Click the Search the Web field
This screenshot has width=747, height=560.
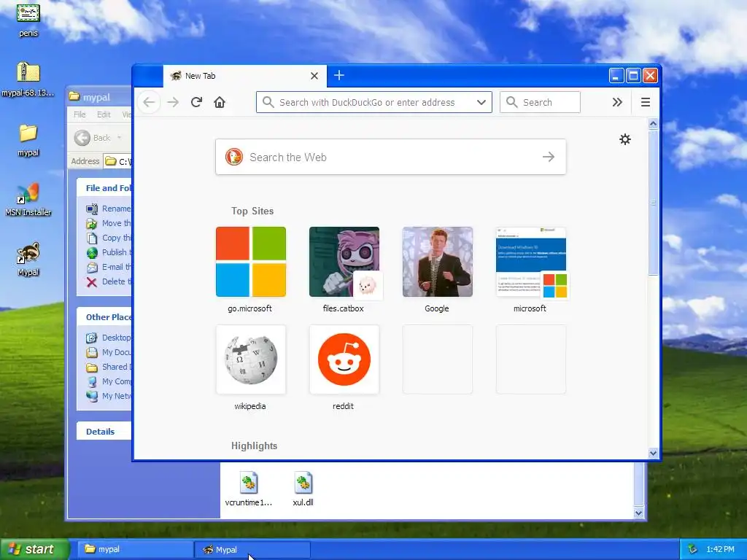tap(391, 157)
